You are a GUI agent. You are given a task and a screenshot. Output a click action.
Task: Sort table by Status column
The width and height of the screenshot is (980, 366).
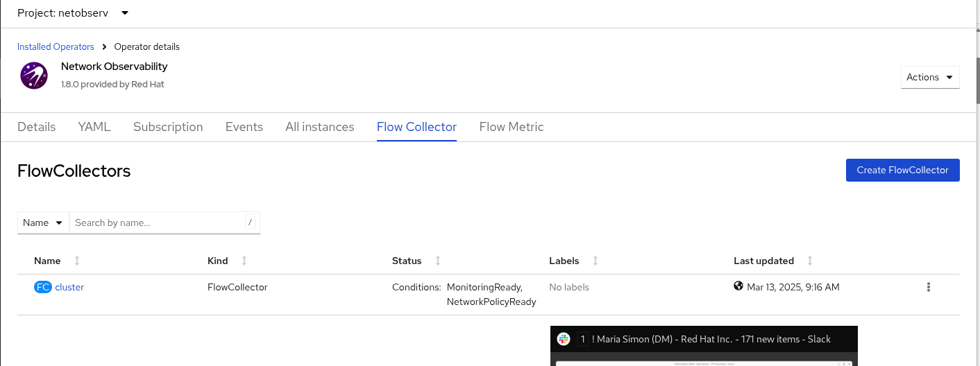click(x=438, y=261)
